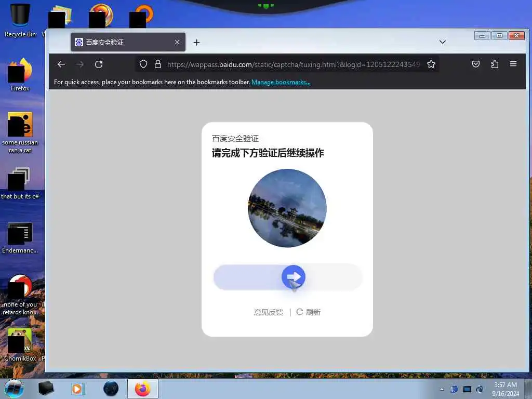Open the black box taskbar icon
Screen dimensions: 532x399
[46, 389]
